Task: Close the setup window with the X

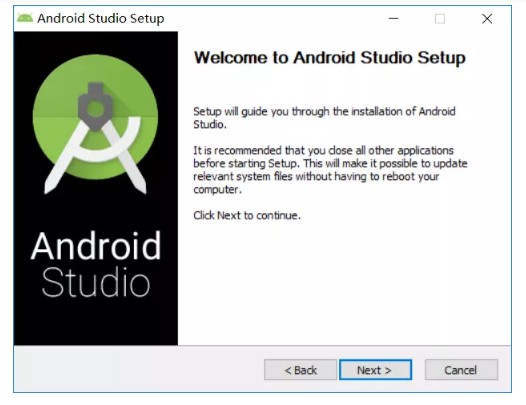Action: coord(487,18)
